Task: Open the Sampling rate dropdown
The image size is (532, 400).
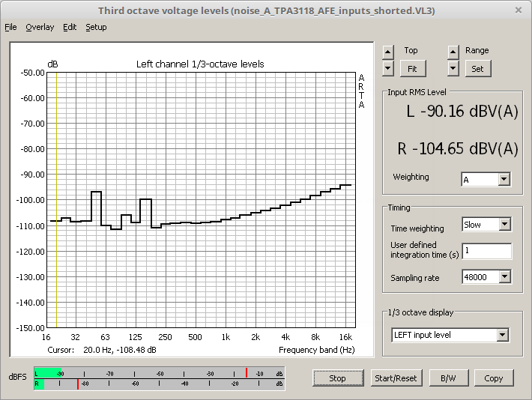Action: point(504,277)
